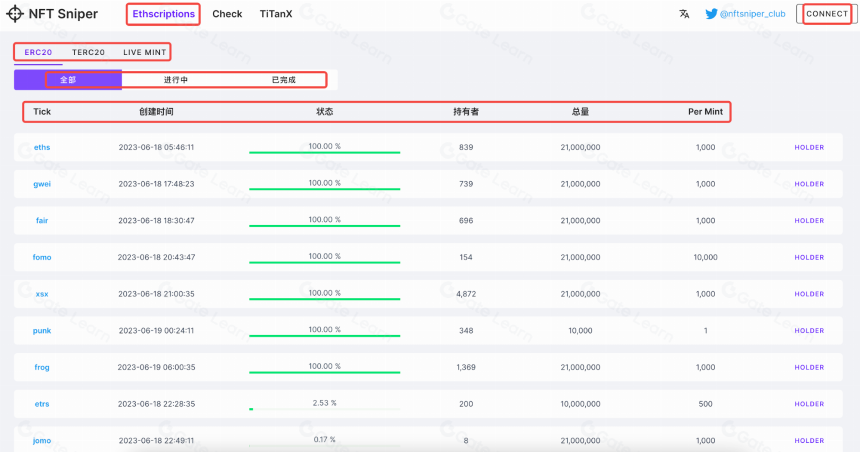
Task: Click the etrs 2.53 % progress bar
Action: click(x=325, y=409)
